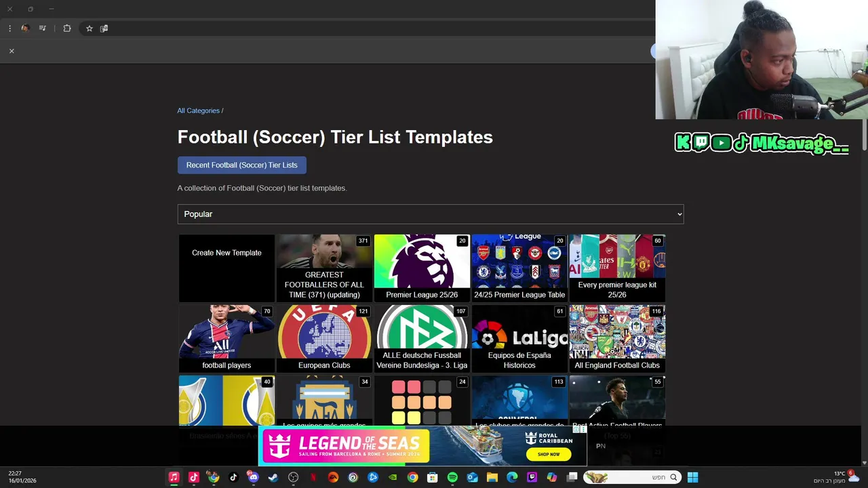Image resolution: width=868 pixels, height=488 pixels.
Task: Open the football players template
Action: (x=226, y=339)
